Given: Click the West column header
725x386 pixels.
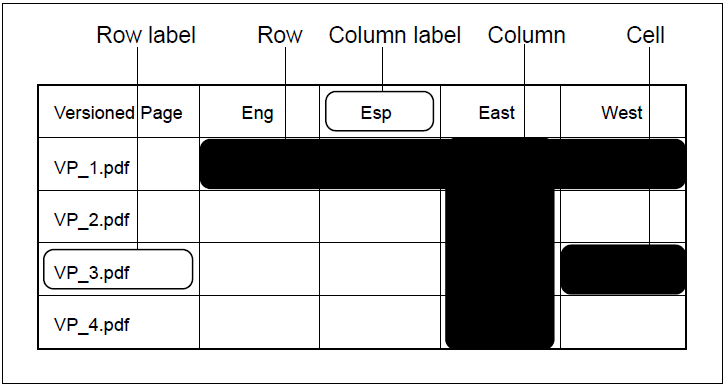Looking at the screenshot, I should (x=623, y=111).
